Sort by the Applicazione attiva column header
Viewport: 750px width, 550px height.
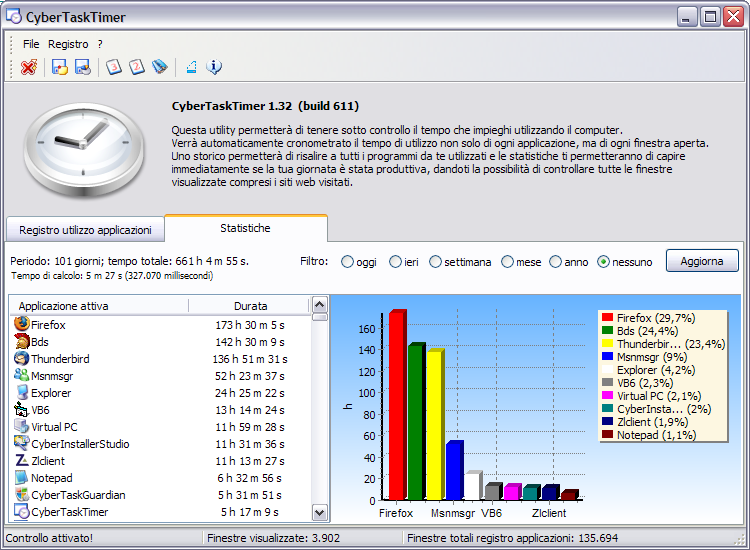pyautogui.click(x=99, y=306)
